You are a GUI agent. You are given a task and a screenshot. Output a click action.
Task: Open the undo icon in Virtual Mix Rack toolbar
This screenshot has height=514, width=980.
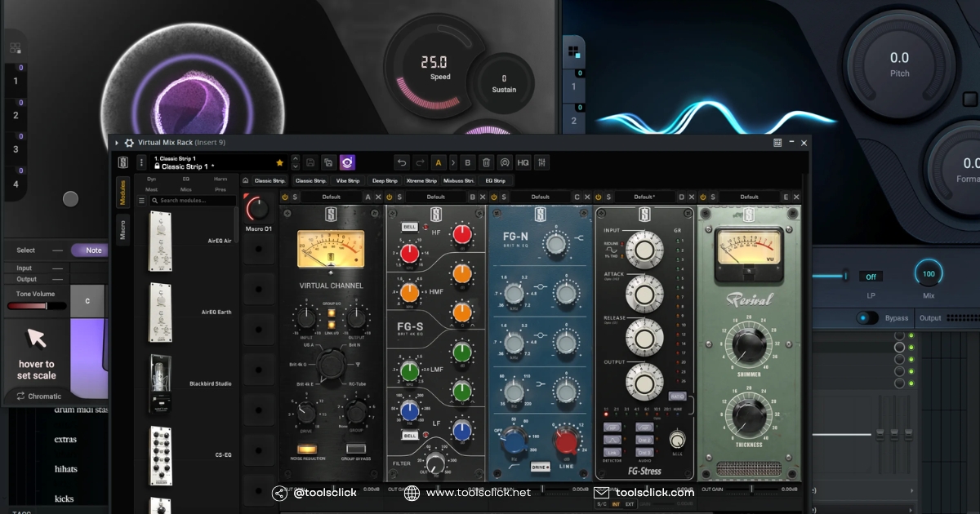point(402,162)
